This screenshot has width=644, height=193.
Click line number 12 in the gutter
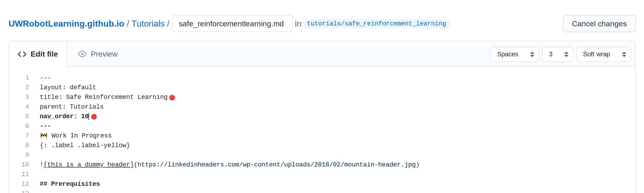coord(25,184)
